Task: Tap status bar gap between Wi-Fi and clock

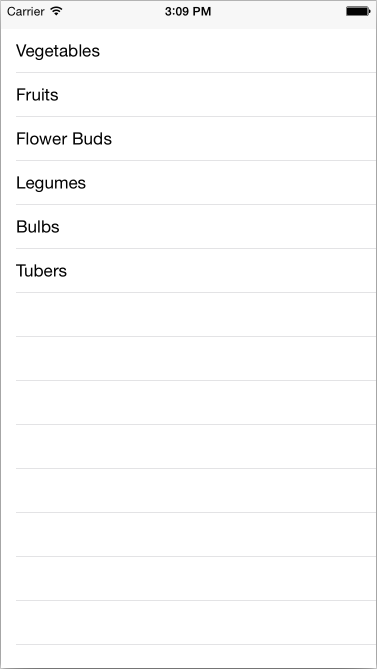Action: (113, 12)
